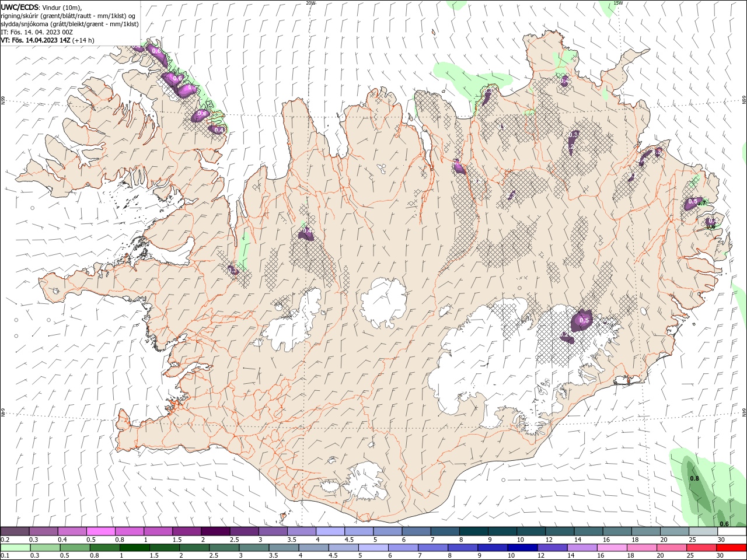
Task: Click the UWC/ECDS title text
Action: click(x=20, y=7)
